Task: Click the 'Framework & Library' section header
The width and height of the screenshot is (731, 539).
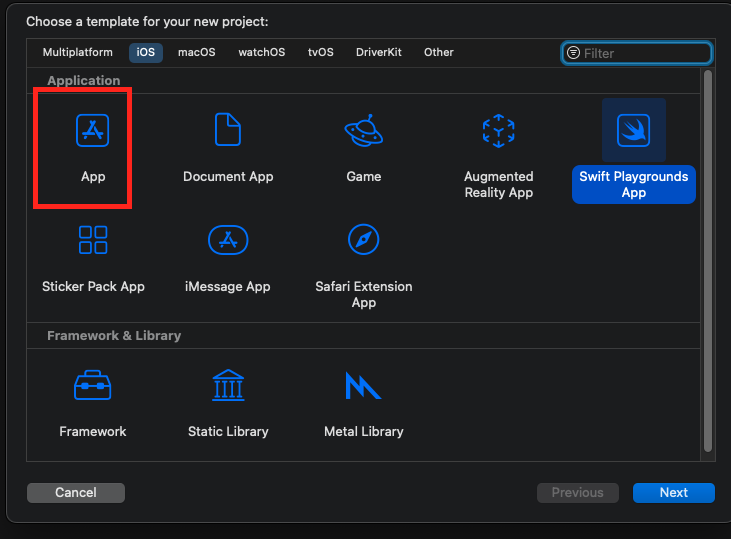Action: pos(114,336)
